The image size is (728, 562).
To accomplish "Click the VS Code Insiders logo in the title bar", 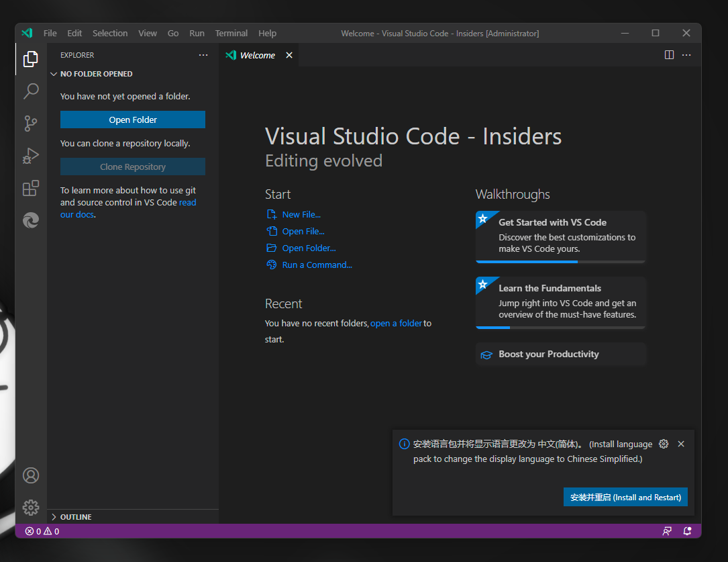I will tap(27, 33).
